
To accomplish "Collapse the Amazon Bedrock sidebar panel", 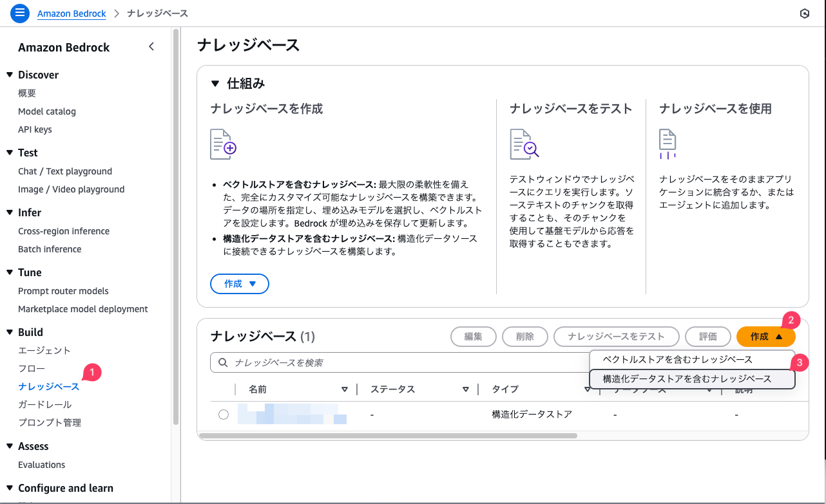I will point(151,46).
